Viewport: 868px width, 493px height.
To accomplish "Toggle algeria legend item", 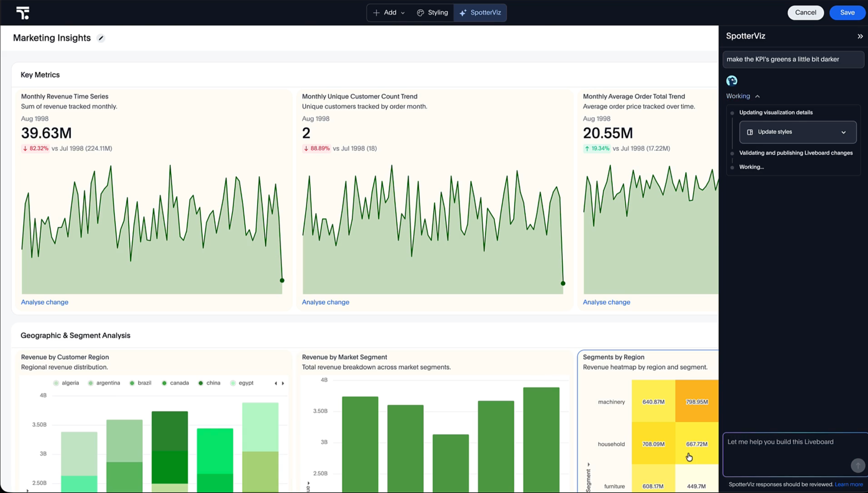I will coord(66,383).
